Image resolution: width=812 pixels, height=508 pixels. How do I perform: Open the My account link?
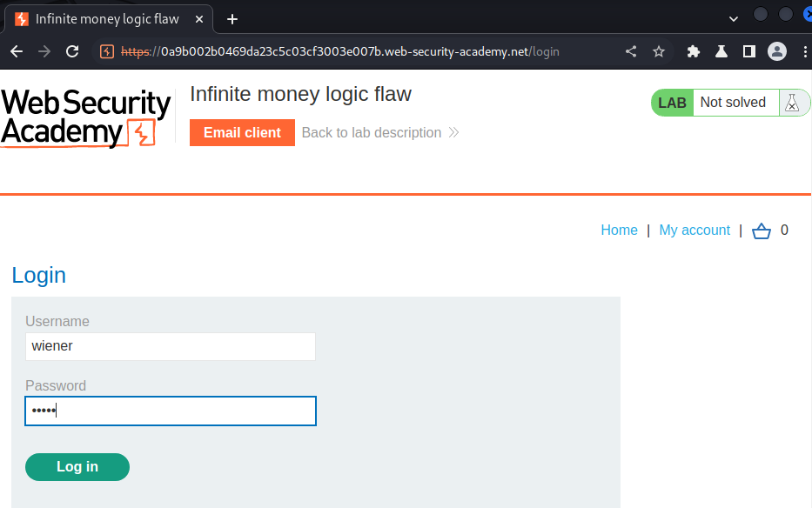pos(695,230)
